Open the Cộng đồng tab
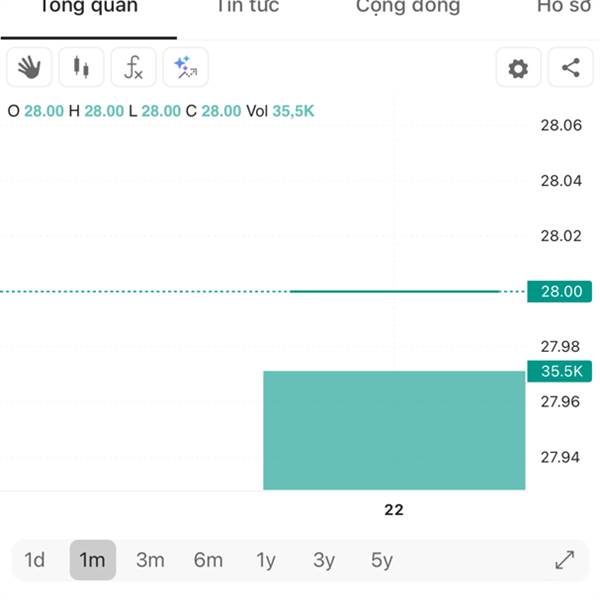 point(408,8)
